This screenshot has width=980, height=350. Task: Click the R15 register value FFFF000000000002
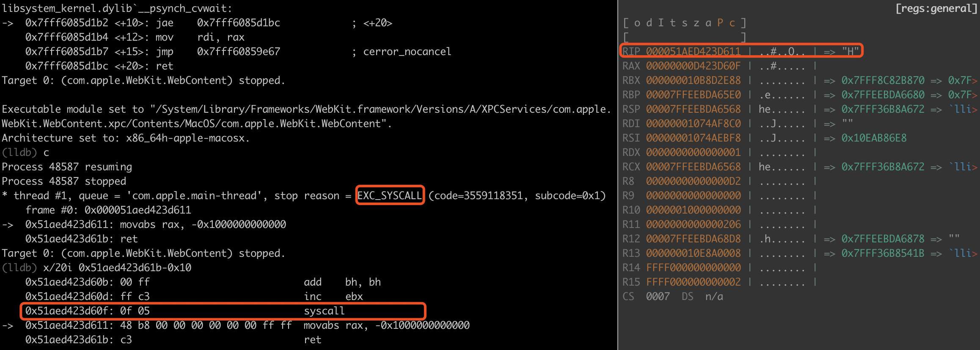coord(693,282)
